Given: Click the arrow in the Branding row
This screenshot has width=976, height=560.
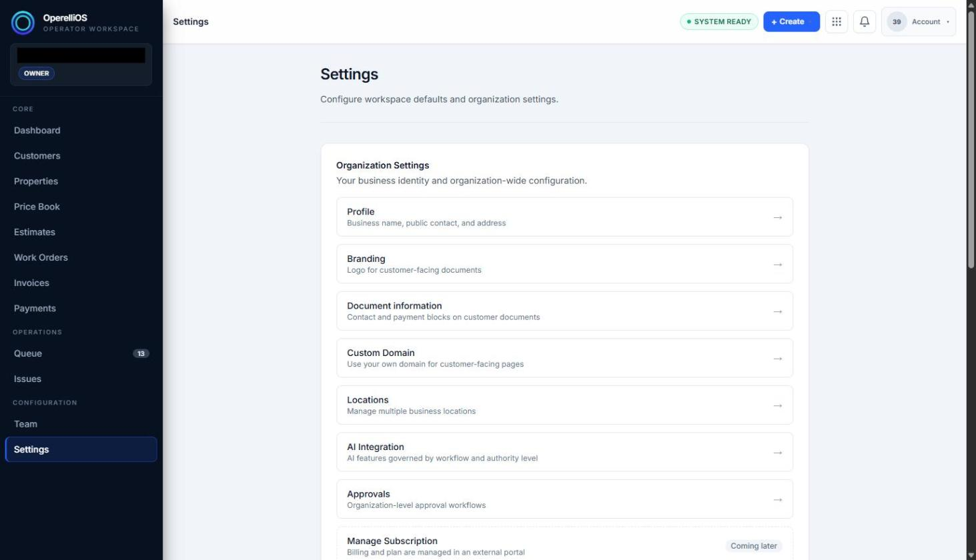Looking at the screenshot, I should coord(777,265).
